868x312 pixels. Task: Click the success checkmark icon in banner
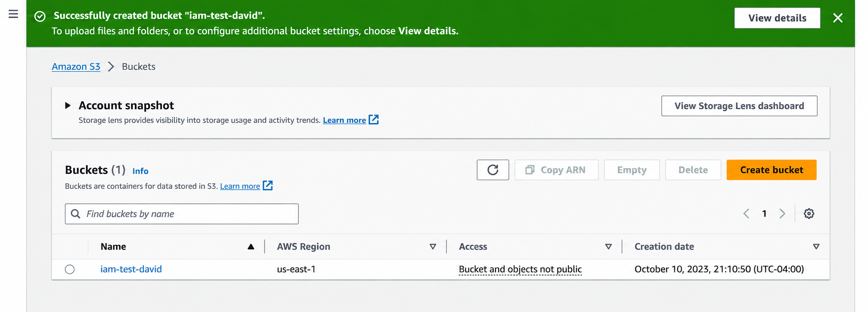[x=40, y=16]
